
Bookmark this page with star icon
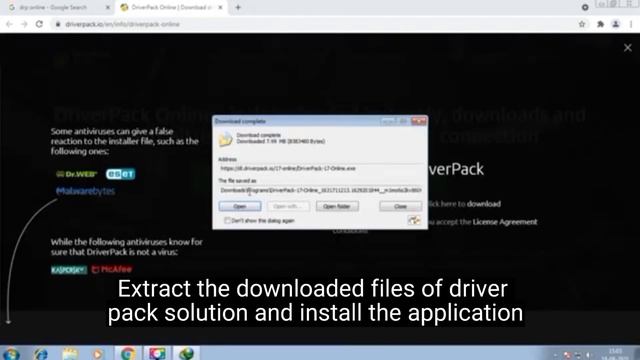point(582,24)
